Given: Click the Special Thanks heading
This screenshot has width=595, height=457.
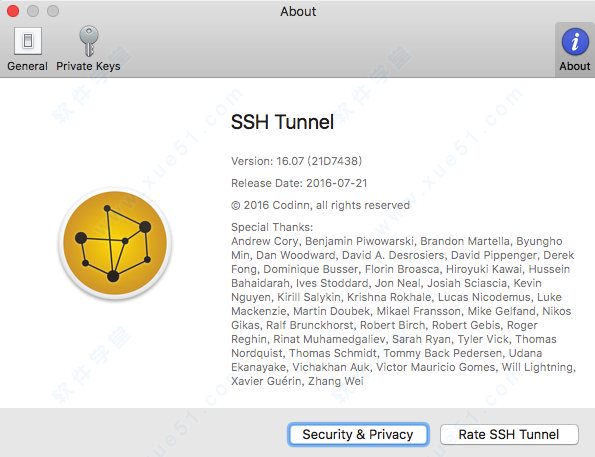Looking at the screenshot, I should pyautogui.click(x=272, y=227).
